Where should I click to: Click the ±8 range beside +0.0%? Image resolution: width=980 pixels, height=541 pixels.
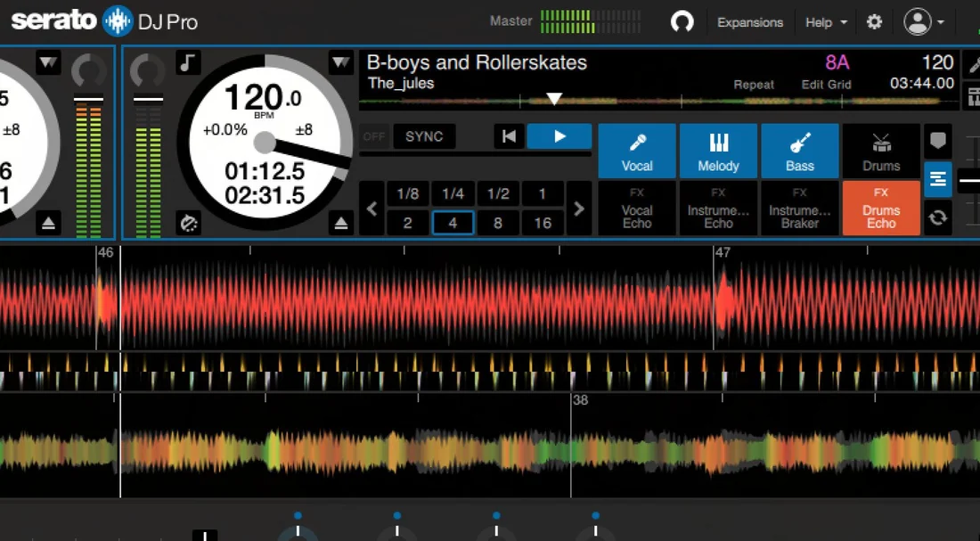pyautogui.click(x=304, y=130)
